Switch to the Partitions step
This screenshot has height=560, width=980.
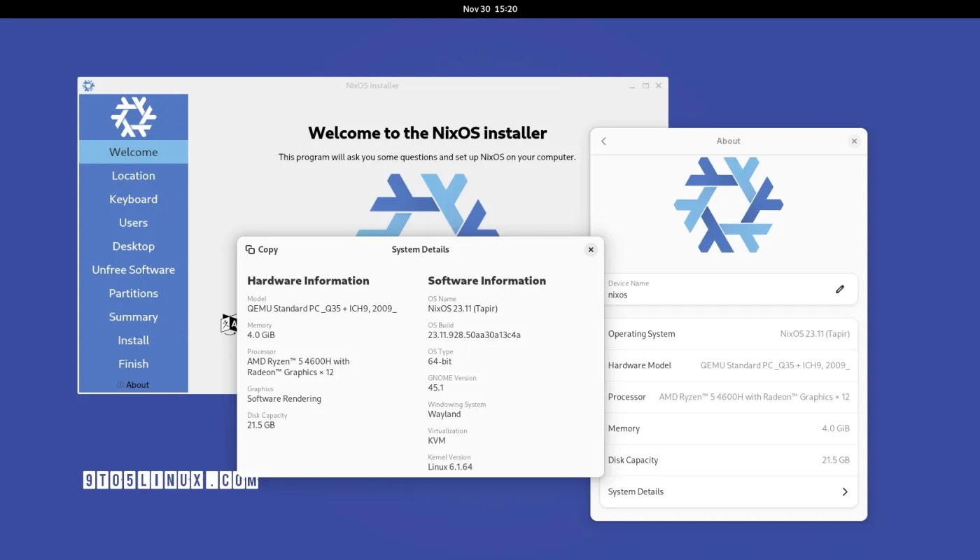(133, 293)
